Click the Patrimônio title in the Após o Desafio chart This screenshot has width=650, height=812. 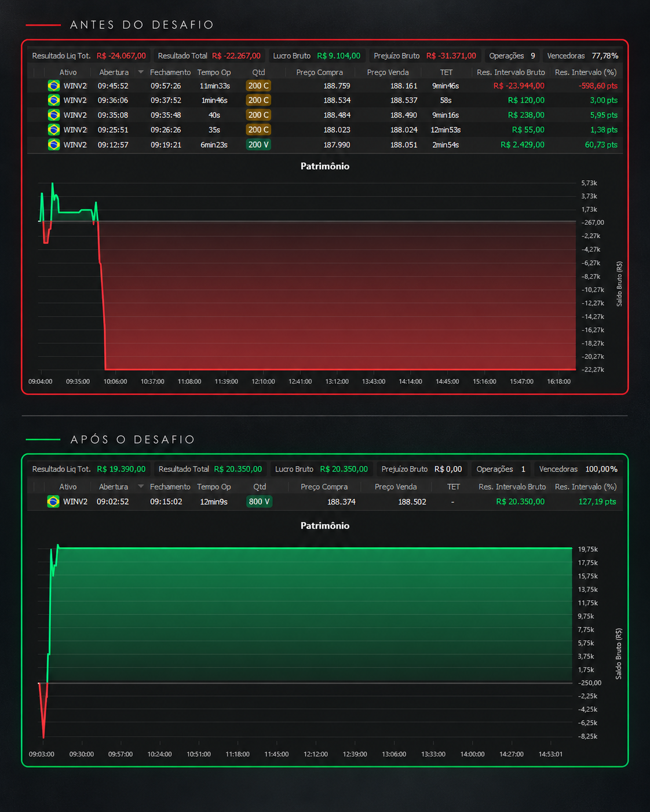tap(325, 526)
